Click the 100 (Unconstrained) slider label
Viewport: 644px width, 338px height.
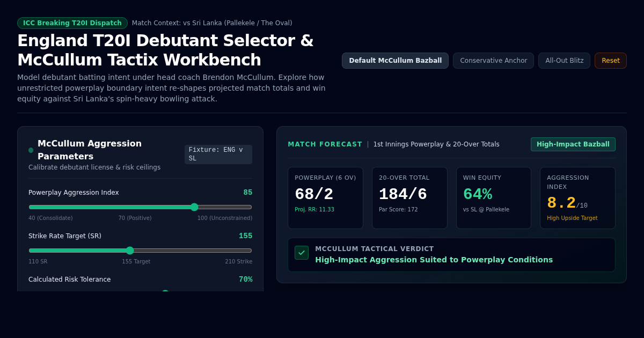click(225, 218)
